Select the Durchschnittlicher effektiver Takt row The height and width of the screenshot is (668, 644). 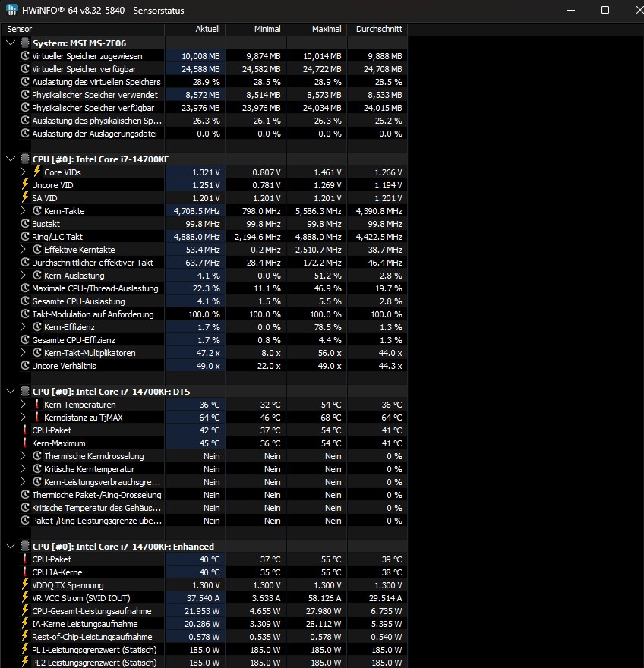[213, 263]
